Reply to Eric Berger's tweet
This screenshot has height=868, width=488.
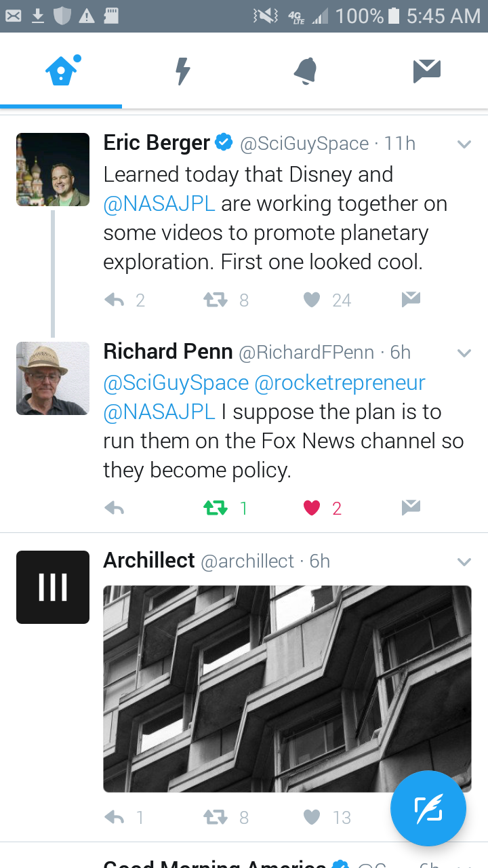[x=115, y=300]
